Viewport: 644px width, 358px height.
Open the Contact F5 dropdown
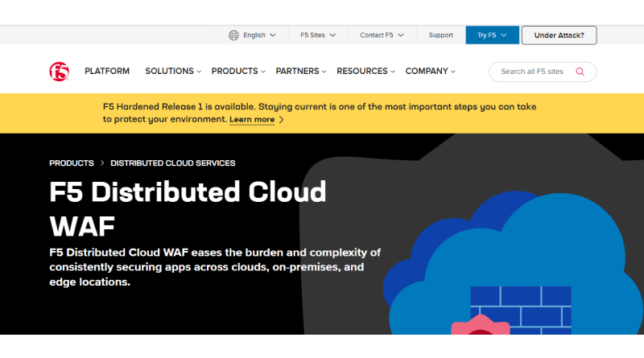(x=382, y=35)
